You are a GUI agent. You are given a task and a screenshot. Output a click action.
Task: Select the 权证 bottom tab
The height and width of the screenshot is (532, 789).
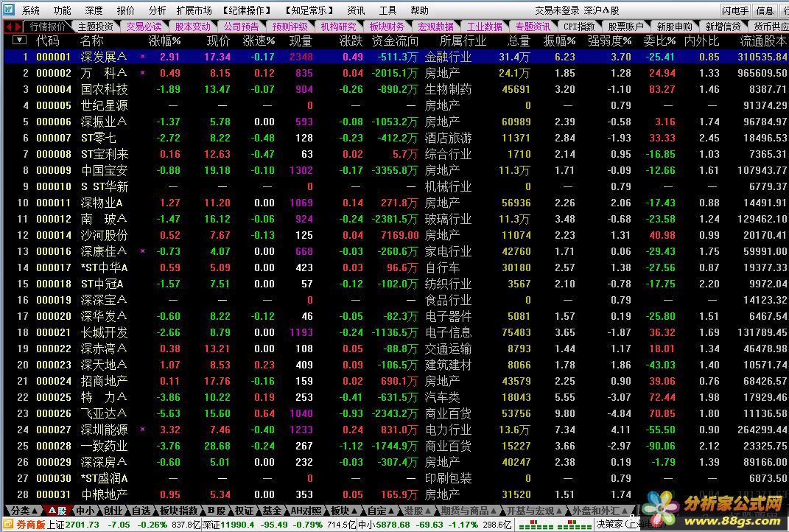pos(244,511)
